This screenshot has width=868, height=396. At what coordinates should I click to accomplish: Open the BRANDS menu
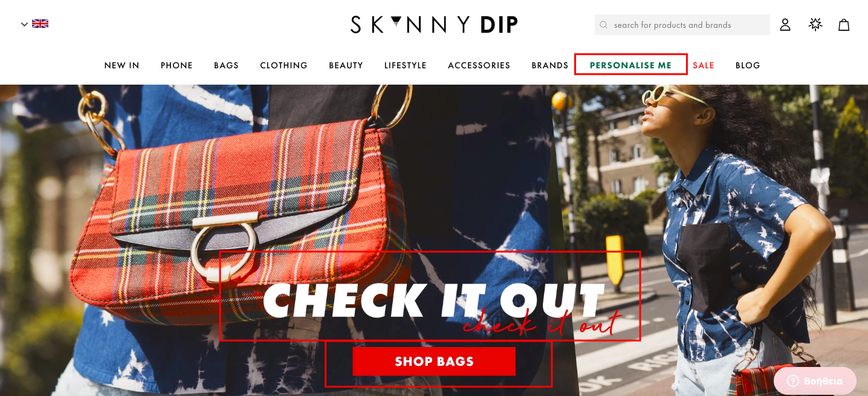pyautogui.click(x=550, y=65)
